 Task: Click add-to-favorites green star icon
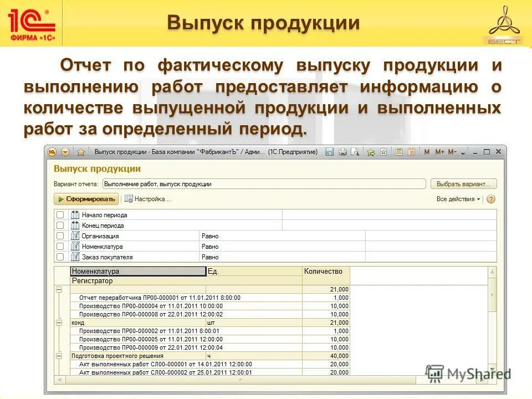pos(371,152)
